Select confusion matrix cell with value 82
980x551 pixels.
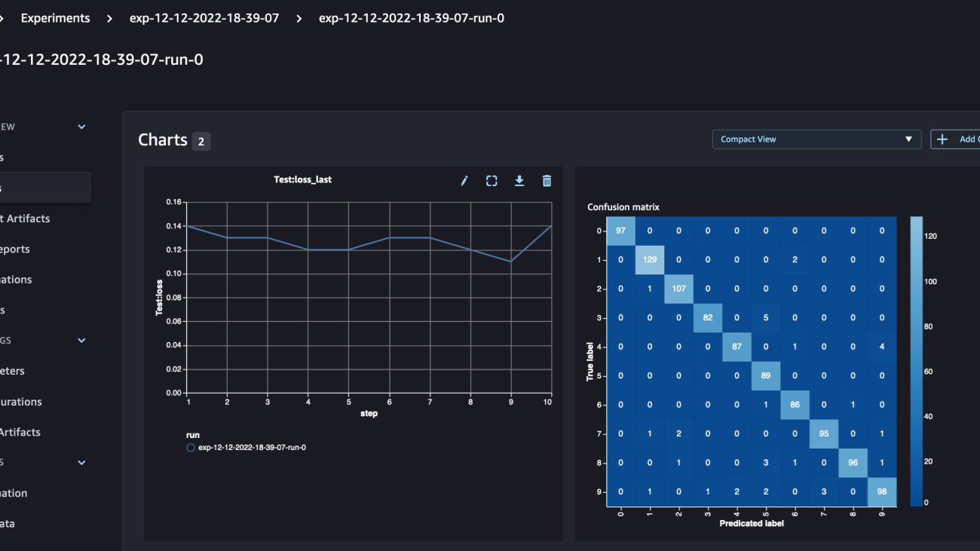(x=708, y=317)
